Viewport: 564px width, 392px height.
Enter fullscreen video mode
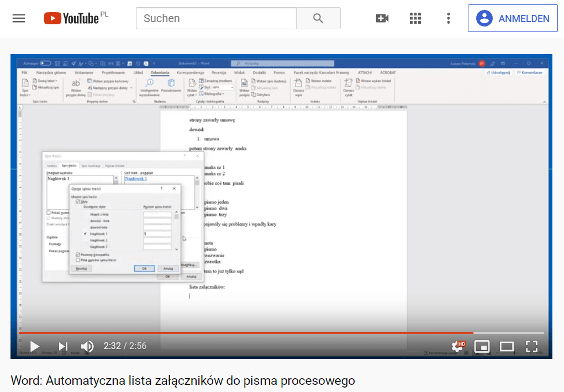531,346
